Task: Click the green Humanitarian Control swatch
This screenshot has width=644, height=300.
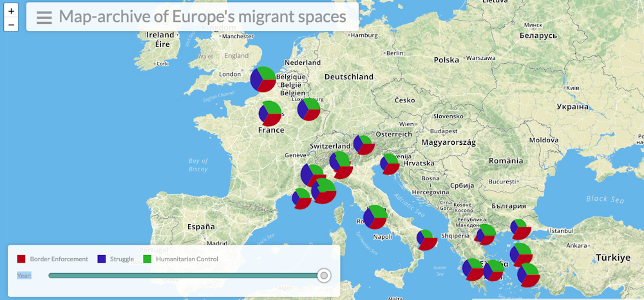Action: tap(147, 259)
